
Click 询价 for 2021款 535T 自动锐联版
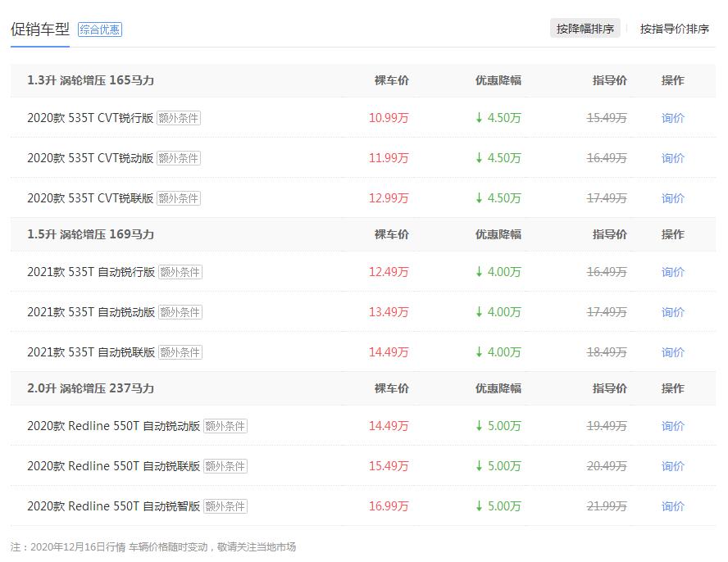pos(673,352)
